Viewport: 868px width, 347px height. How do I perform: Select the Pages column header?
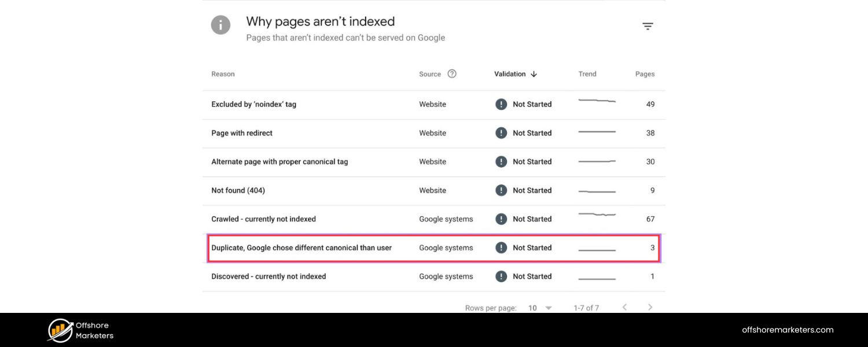645,73
